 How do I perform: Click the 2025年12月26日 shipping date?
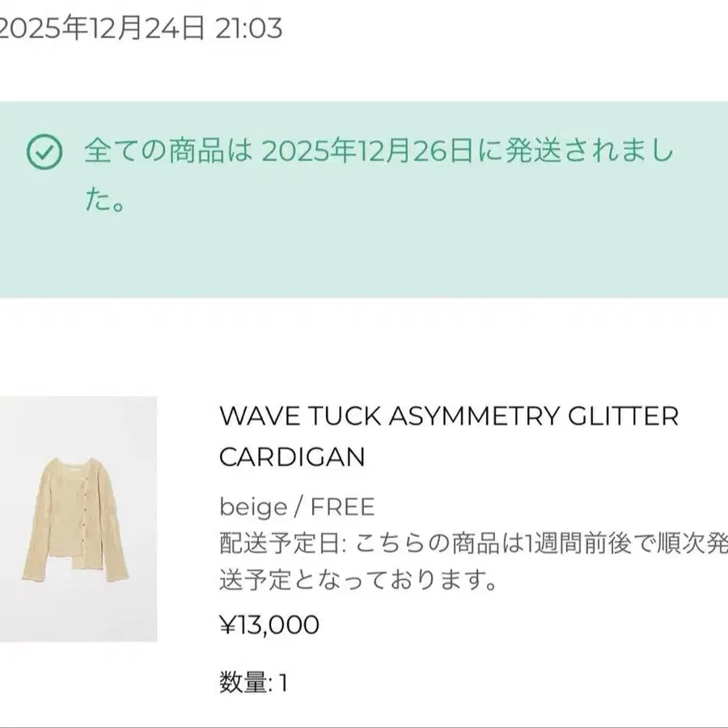pos(367,151)
